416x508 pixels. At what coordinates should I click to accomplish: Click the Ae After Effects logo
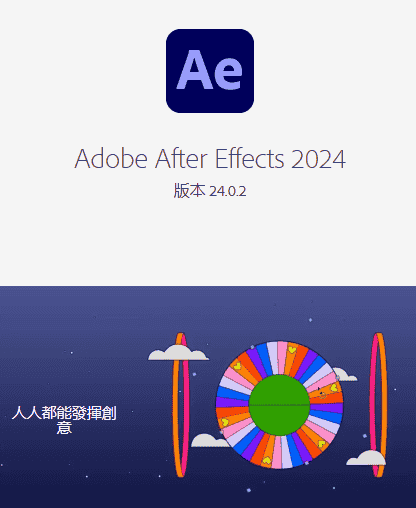tap(210, 71)
